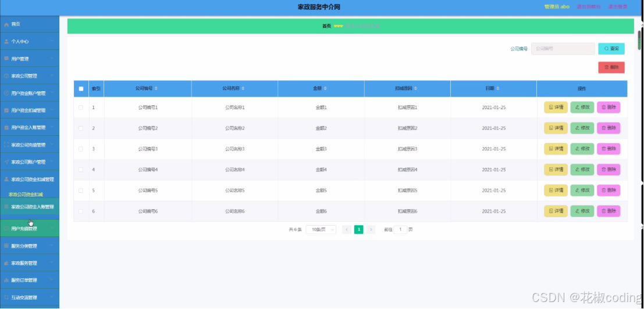
Task: Click the magnifier icon on the 查询 button
Action: (x=606, y=49)
